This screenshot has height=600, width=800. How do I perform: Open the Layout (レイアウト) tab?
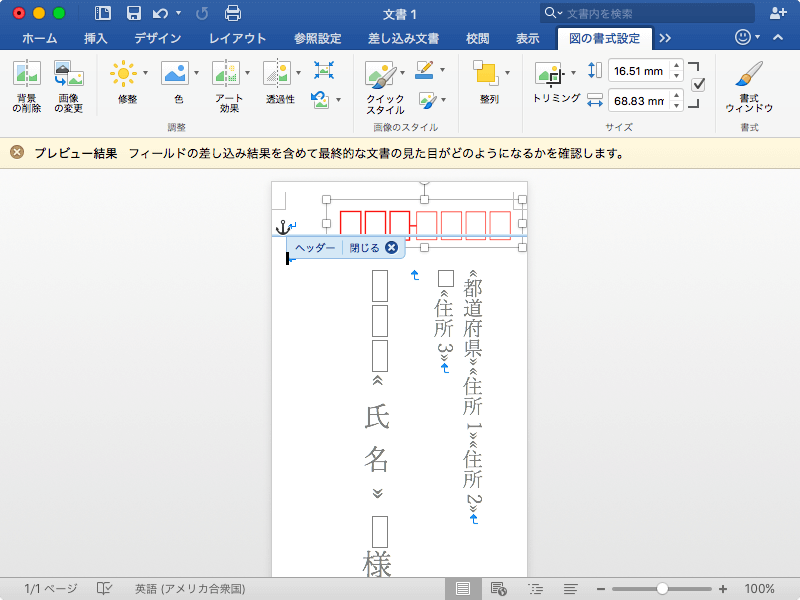click(237, 38)
